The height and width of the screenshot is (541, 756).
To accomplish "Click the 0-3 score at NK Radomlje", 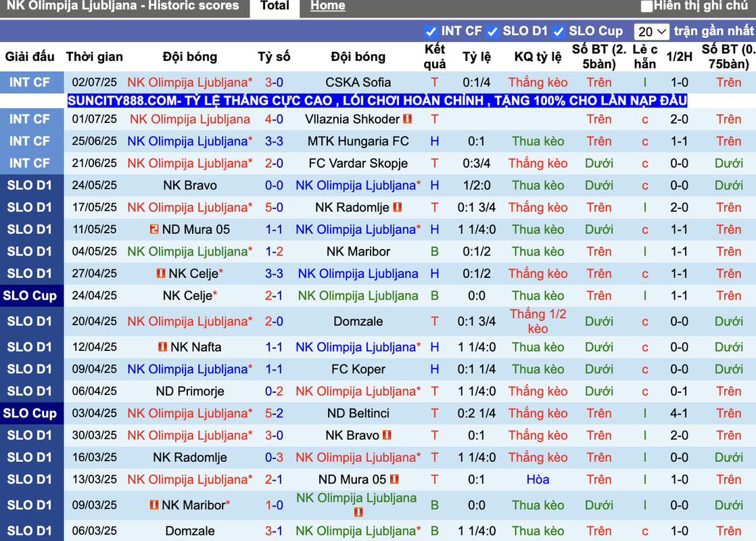I will (274, 458).
